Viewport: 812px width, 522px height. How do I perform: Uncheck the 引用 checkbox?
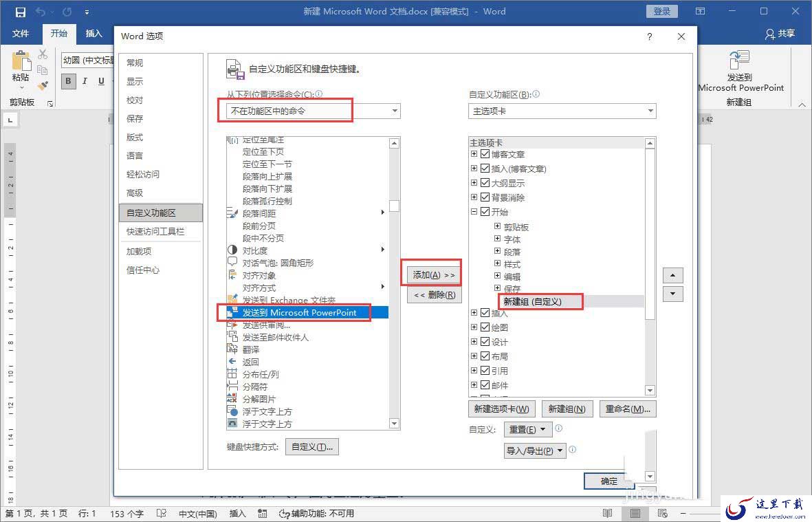click(x=485, y=371)
